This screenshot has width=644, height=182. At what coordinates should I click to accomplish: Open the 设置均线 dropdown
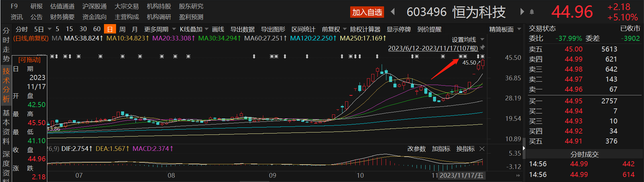(x=468, y=39)
